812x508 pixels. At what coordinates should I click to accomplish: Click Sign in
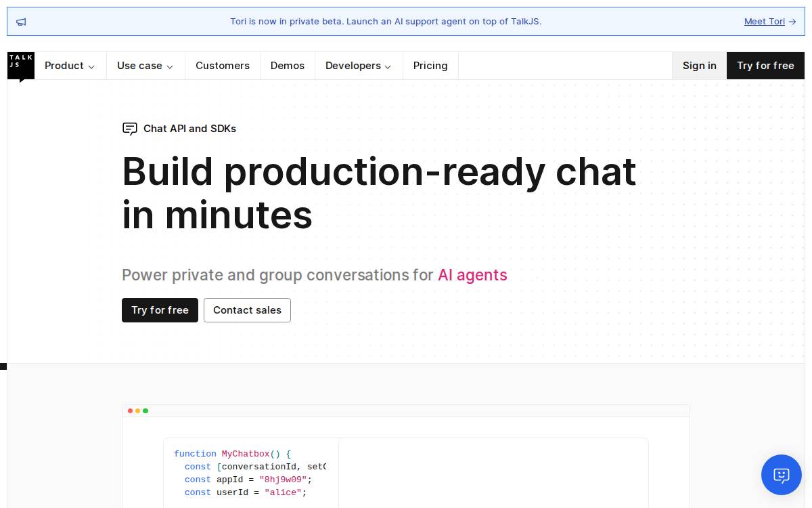699,66
